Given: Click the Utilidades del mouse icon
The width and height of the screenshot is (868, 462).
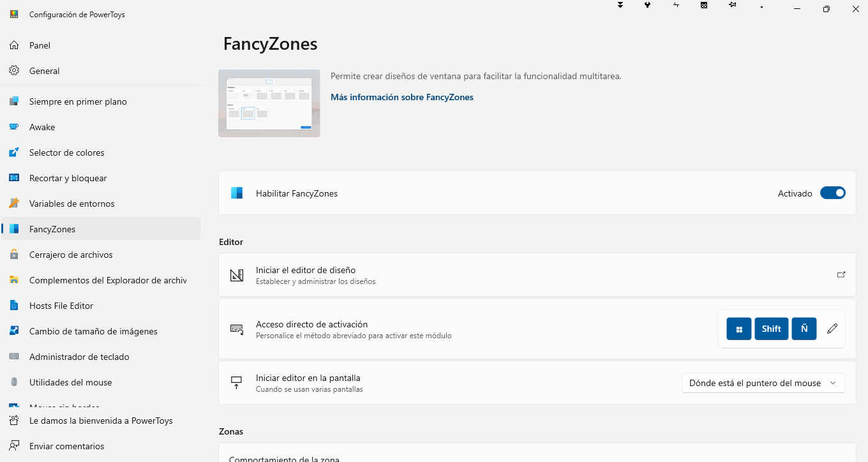Looking at the screenshot, I should pos(14,382).
